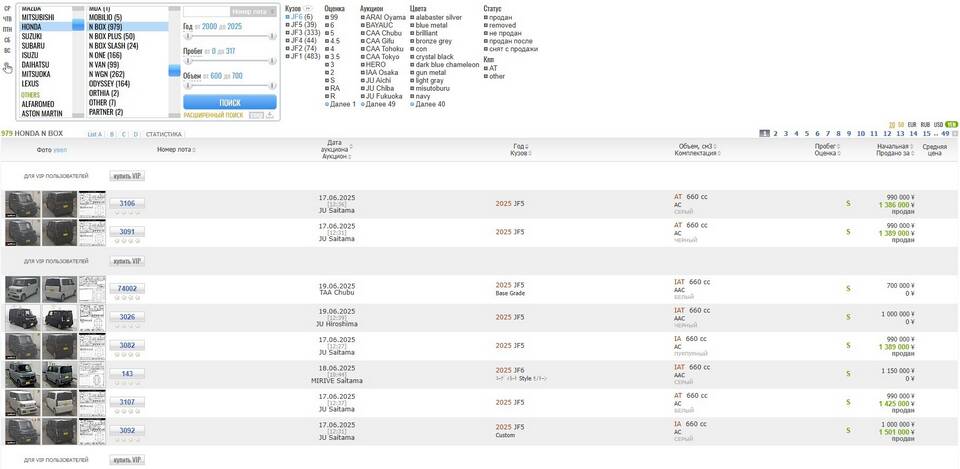Switch currency to USD

pos(938,124)
